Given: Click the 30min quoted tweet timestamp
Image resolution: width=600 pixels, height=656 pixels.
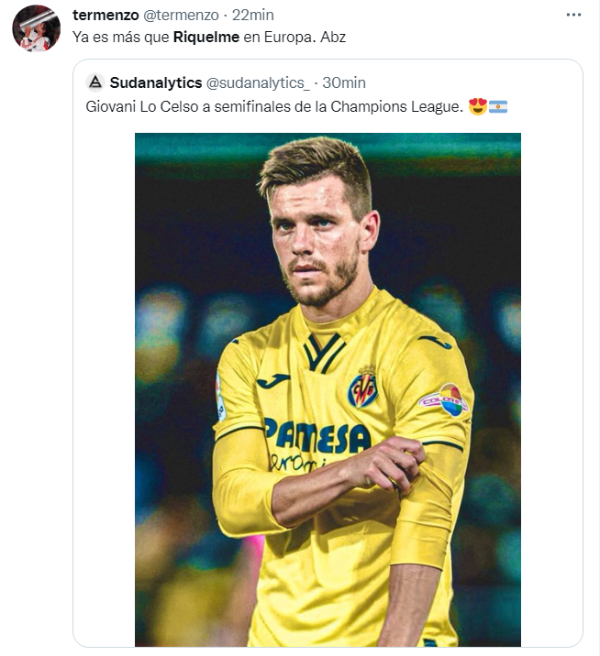Looking at the screenshot, I should click(347, 82).
